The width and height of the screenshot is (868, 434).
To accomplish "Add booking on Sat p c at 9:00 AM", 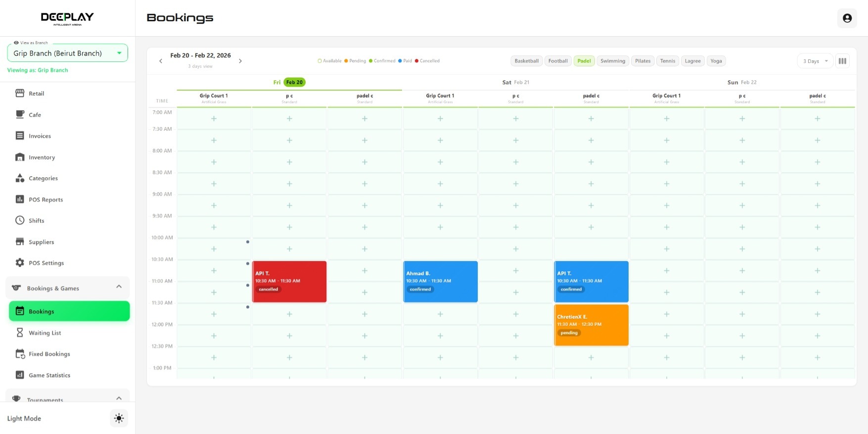I will (x=516, y=205).
